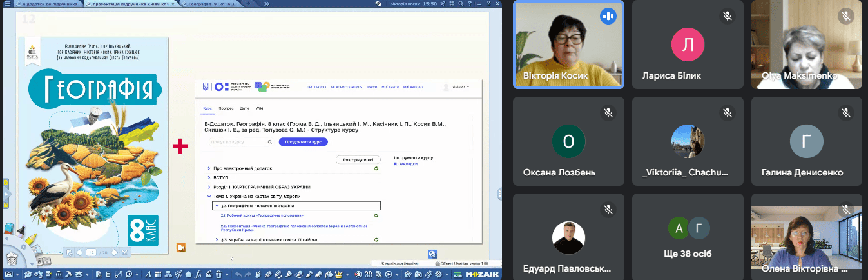Open the mozaBook hamburger menu icon
Viewport: 868px width, 280px height.
pos(8,3)
